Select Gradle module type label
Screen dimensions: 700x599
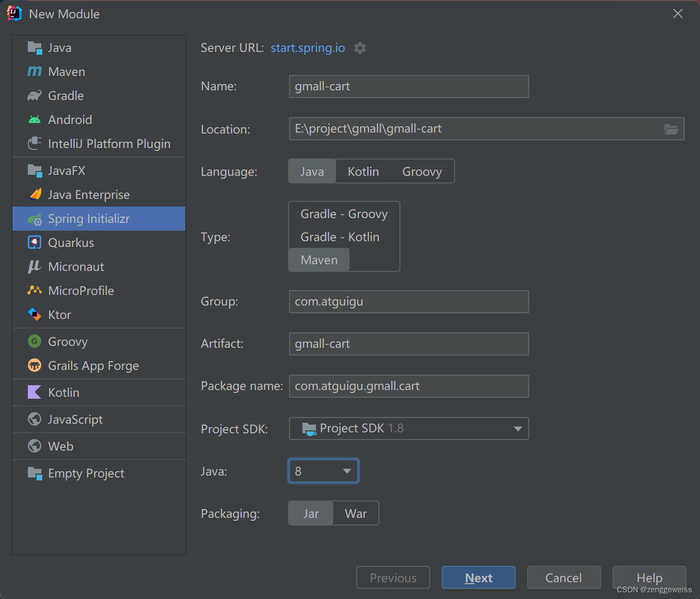pyautogui.click(x=66, y=96)
